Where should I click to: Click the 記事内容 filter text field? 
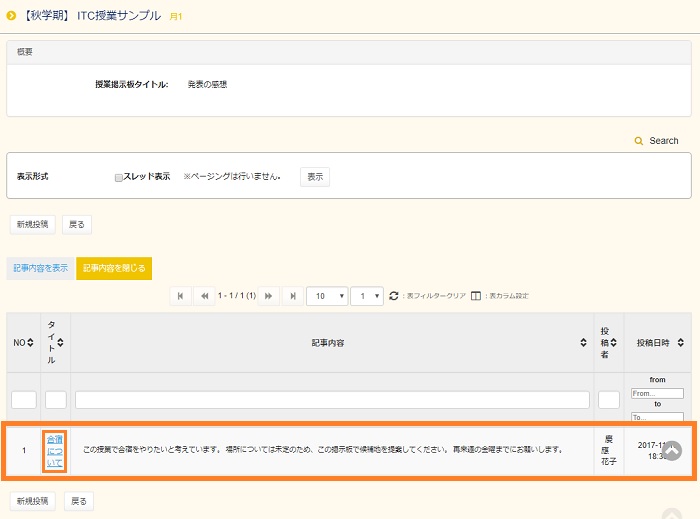coord(331,400)
